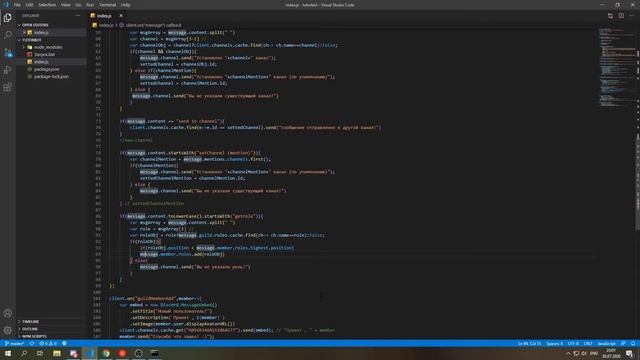Open the feedback icon in status bar
Screen dimensions: 640x360
tap(623, 344)
